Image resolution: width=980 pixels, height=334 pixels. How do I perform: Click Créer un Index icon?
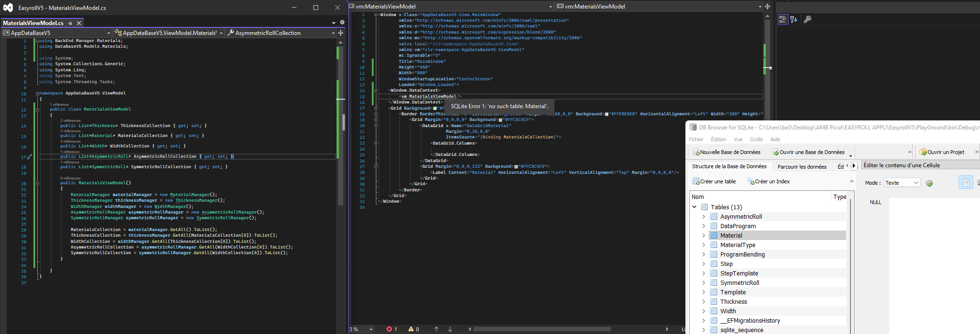pos(751,181)
